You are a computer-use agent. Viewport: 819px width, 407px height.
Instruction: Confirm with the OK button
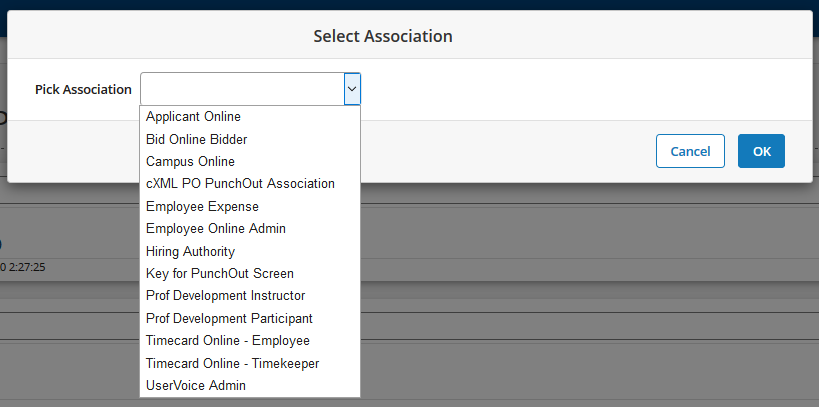761,151
